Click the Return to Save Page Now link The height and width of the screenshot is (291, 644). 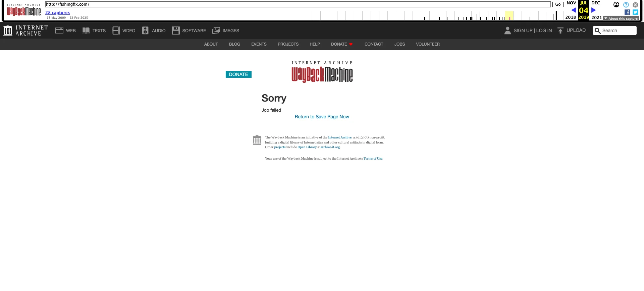(322, 117)
